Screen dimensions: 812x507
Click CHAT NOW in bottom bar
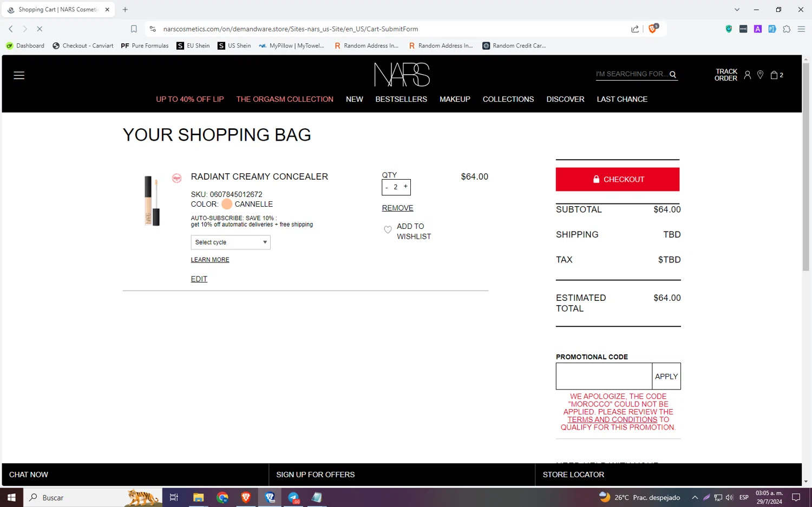pos(29,475)
